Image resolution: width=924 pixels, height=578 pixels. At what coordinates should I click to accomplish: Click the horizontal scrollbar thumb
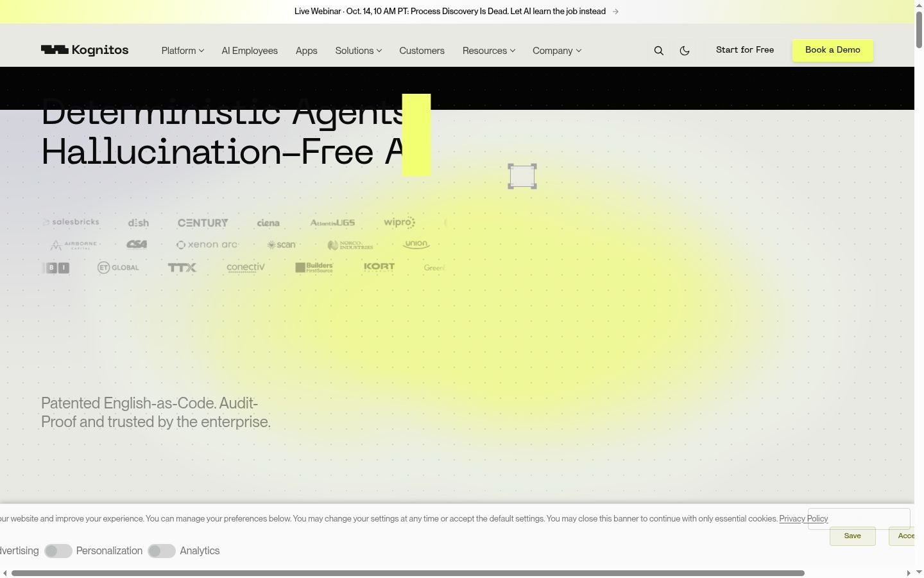pyautogui.click(x=408, y=573)
